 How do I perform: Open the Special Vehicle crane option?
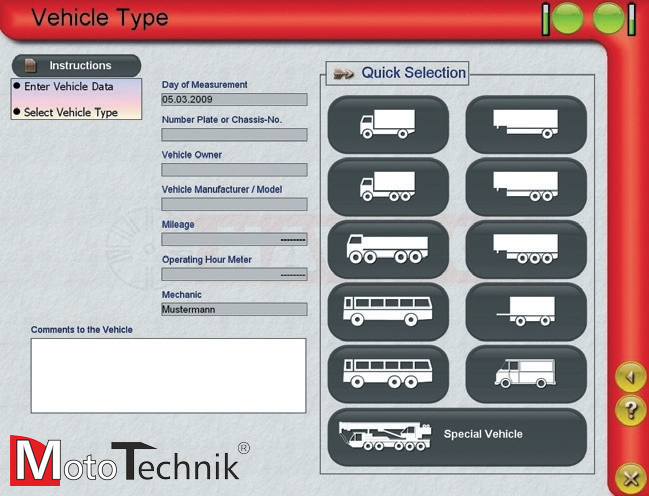click(x=457, y=436)
